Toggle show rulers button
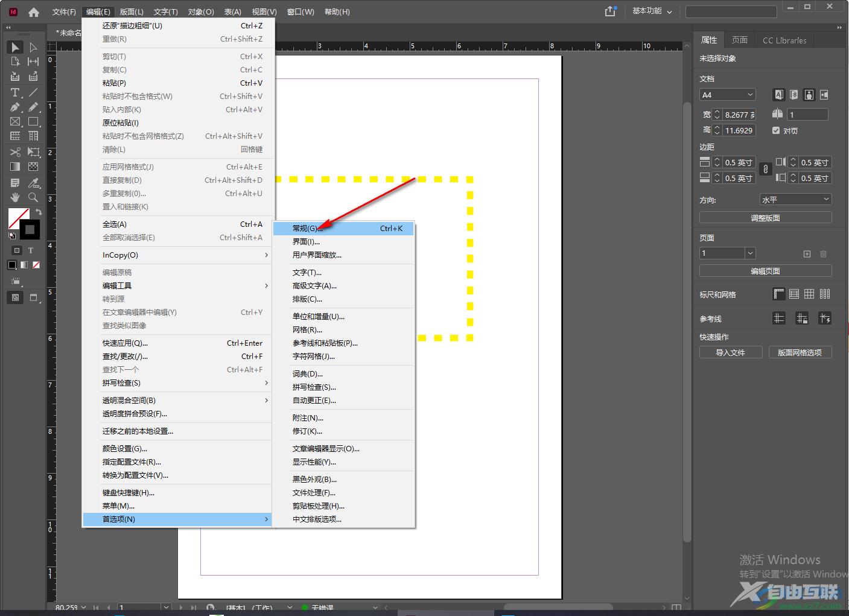This screenshot has height=616, width=849. pos(779,294)
